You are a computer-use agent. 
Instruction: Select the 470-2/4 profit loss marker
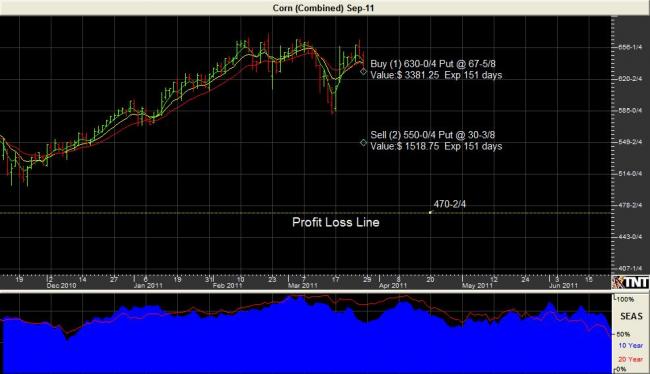click(430, 212)
